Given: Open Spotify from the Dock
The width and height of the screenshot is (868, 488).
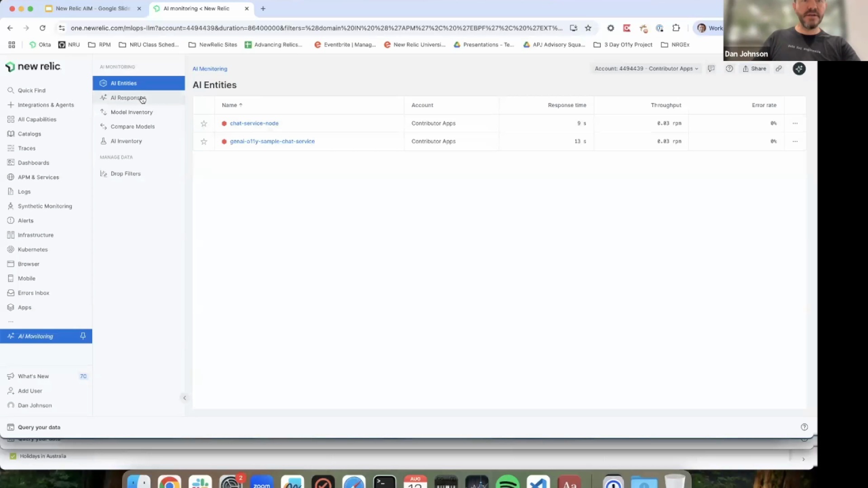Looking at the screenshot, I should (x=507, y=483).
